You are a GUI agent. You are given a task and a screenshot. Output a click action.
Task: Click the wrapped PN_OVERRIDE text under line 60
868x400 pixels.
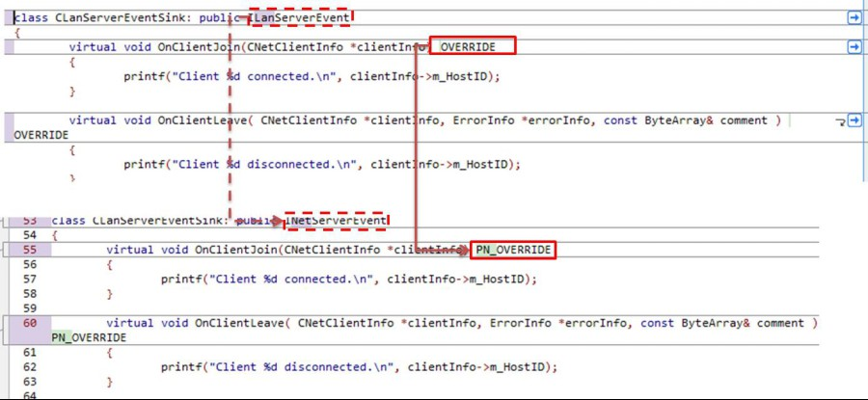coord(89,337)
